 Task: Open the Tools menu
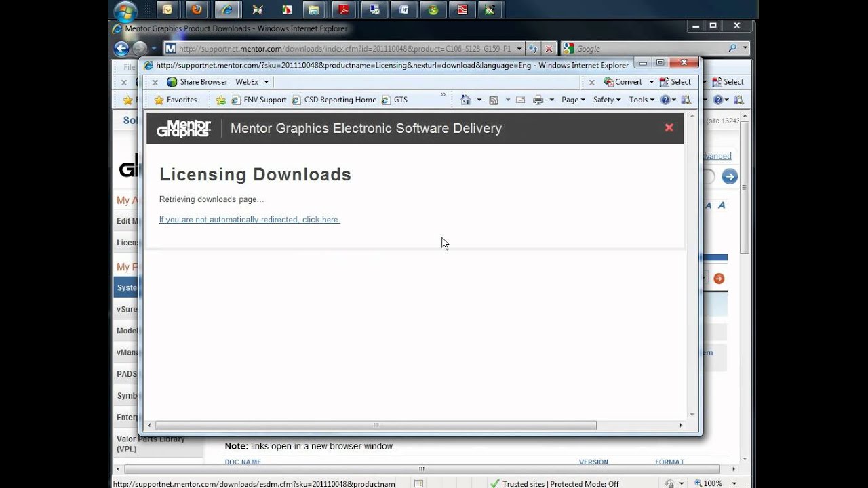click(x=642, y=100)
